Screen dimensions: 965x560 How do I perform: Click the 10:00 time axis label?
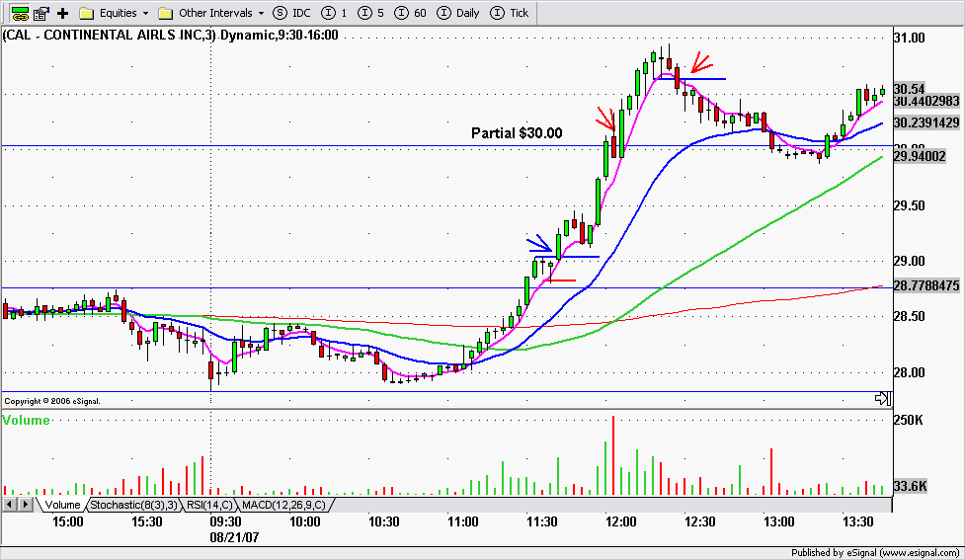tap(304, 522)
